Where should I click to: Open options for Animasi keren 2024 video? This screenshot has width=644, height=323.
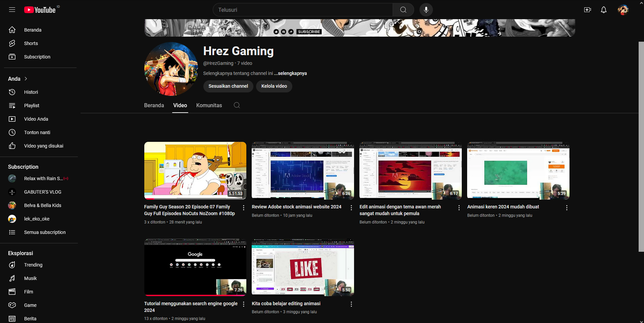567,208
